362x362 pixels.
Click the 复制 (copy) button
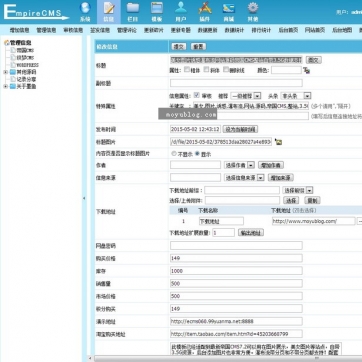(312, 200)
